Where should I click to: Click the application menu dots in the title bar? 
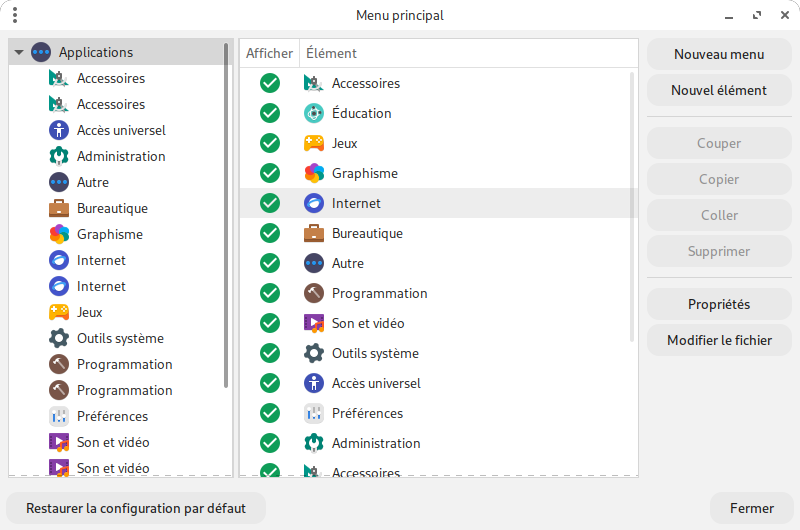(x=14, y=15)
